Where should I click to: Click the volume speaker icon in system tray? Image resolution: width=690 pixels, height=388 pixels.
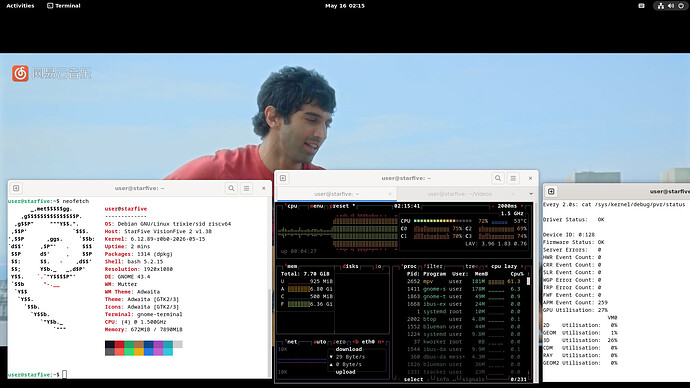coord(671,6)
